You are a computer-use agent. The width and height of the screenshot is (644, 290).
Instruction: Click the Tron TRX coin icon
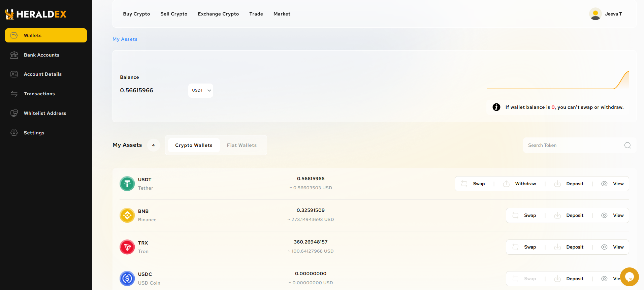click(127, 247)
